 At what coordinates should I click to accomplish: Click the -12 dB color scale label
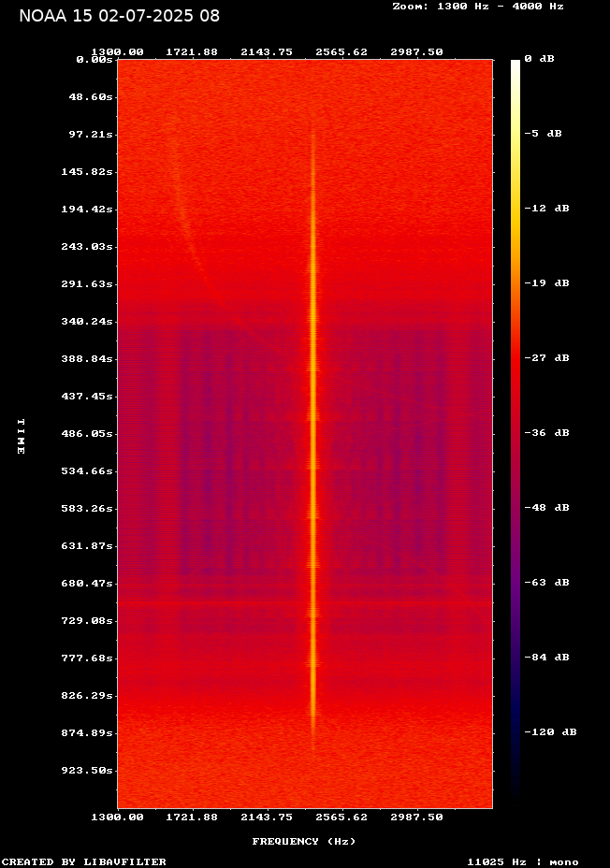pos(547,209)
